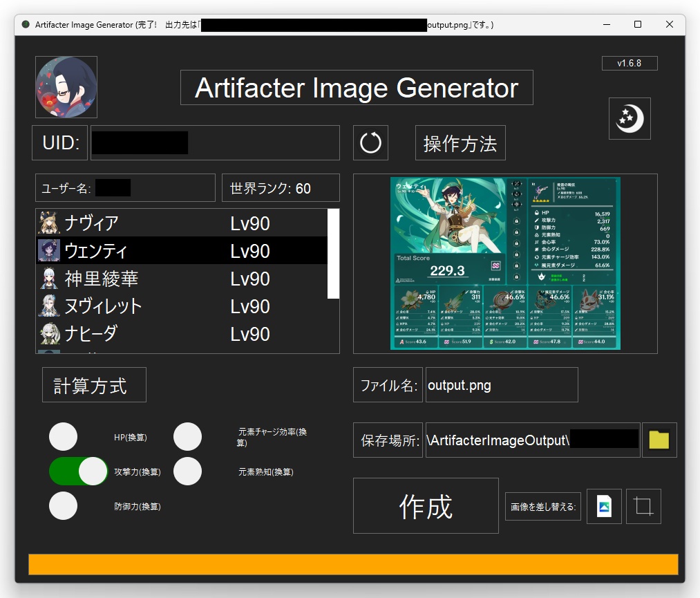Close the Artifacter Image Generator window

coord(669,25)
